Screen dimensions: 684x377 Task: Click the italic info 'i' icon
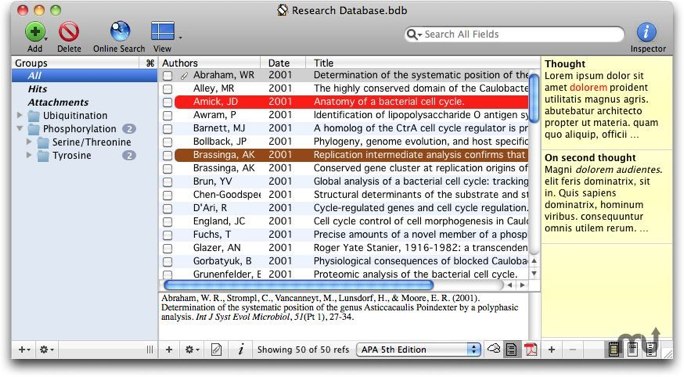click(241, 349)
